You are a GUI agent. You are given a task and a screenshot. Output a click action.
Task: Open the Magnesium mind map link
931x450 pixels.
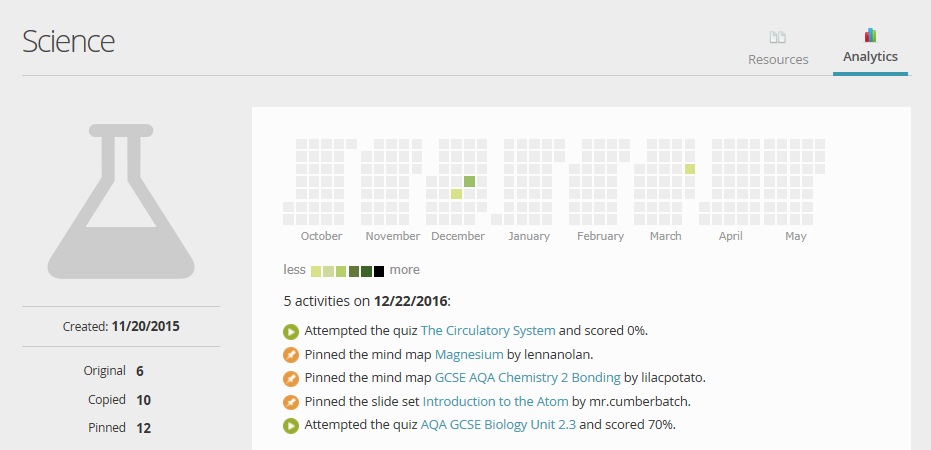[469, 354]
